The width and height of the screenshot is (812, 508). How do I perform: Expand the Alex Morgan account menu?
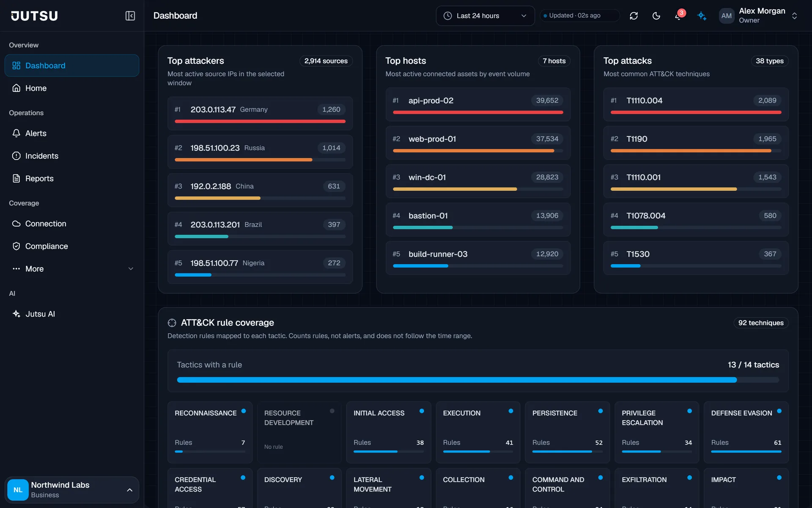click(x=794, y=16)
